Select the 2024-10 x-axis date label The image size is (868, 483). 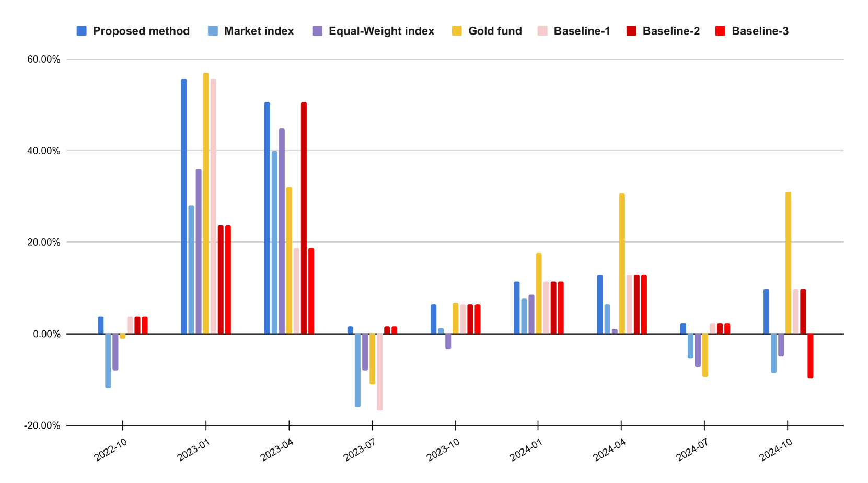tap(776, 450)
